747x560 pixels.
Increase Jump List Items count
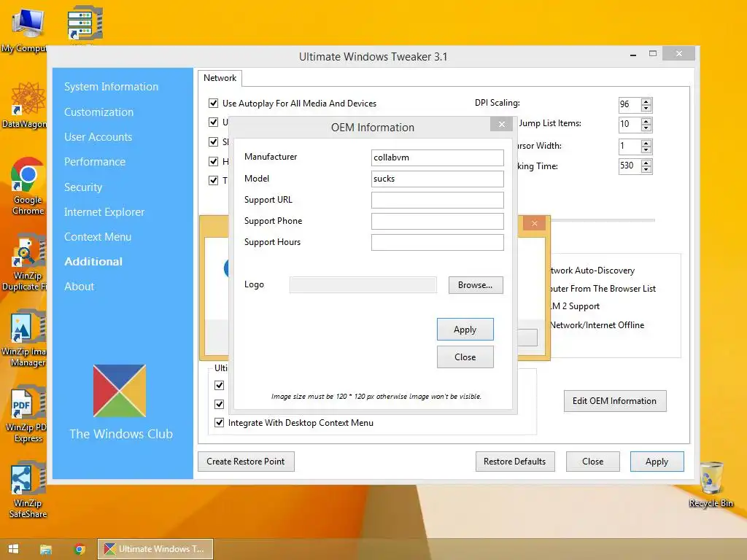pyautogui.click(x=646, y=121)
